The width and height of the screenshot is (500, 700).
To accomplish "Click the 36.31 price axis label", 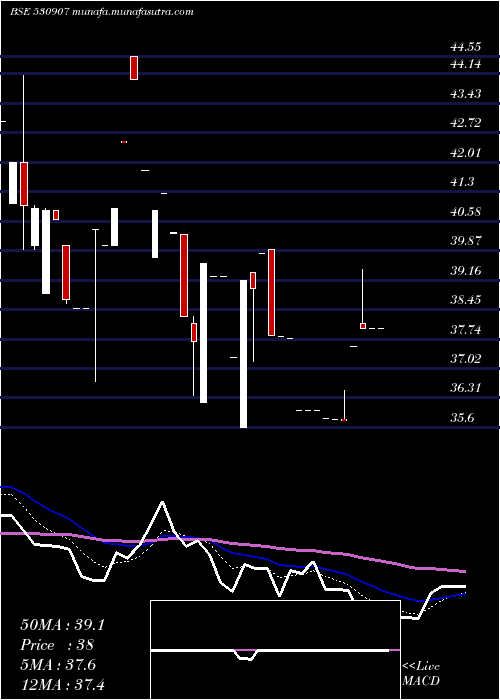I will [x=466, y=388].
